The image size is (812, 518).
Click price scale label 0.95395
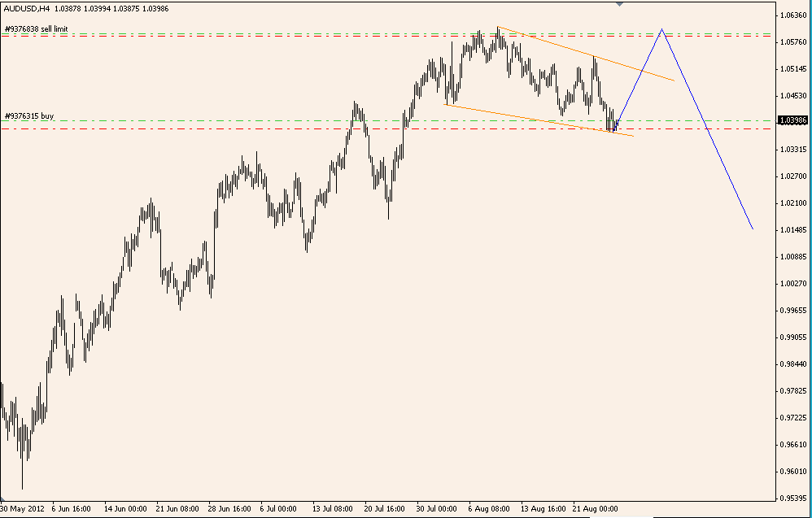click(792, 498)
